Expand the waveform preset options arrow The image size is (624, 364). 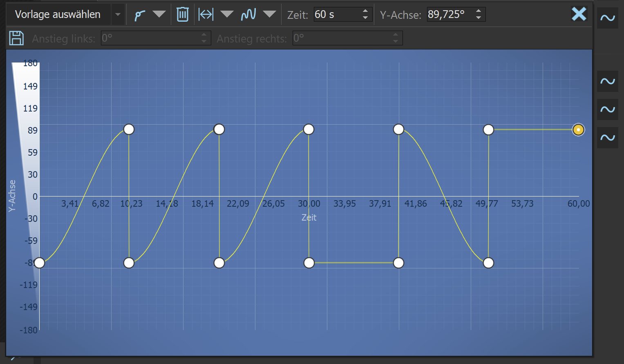(x=269, y=15)
